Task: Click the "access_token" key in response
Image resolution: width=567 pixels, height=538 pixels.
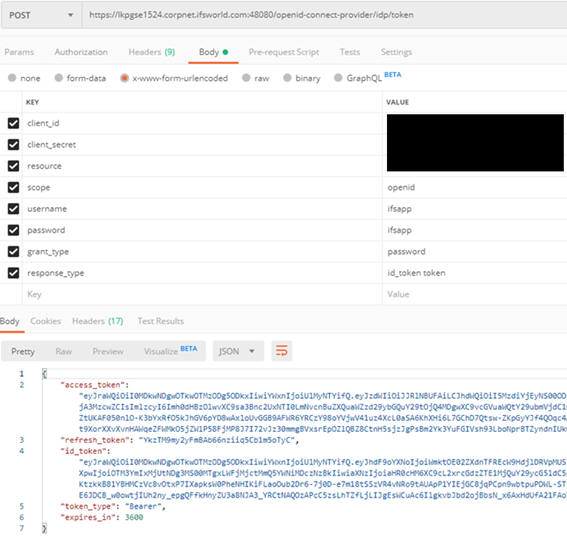Action: click(93, 385)
